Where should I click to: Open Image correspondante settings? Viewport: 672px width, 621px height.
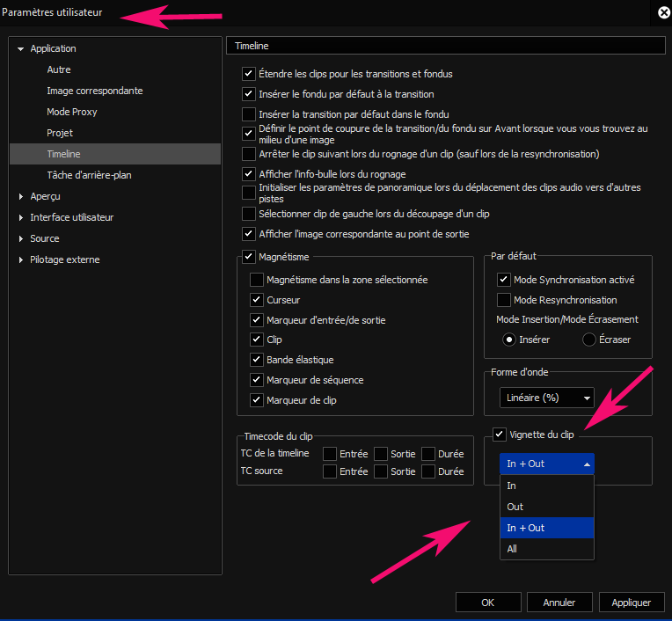coord(95,91)
